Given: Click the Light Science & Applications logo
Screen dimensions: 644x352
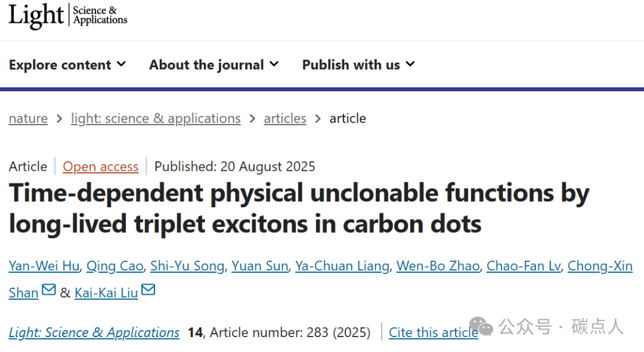Looking at the screenshot, I should [x=68, y=15].
